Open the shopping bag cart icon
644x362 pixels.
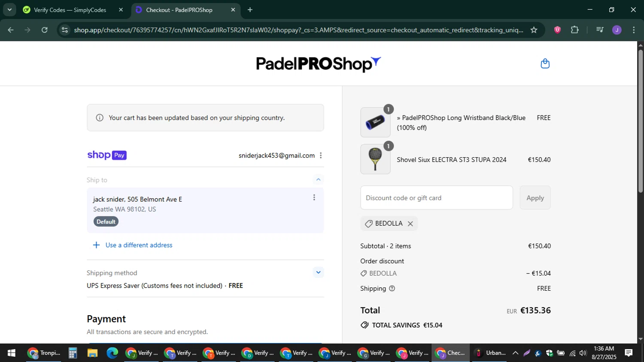click(545, 64)
